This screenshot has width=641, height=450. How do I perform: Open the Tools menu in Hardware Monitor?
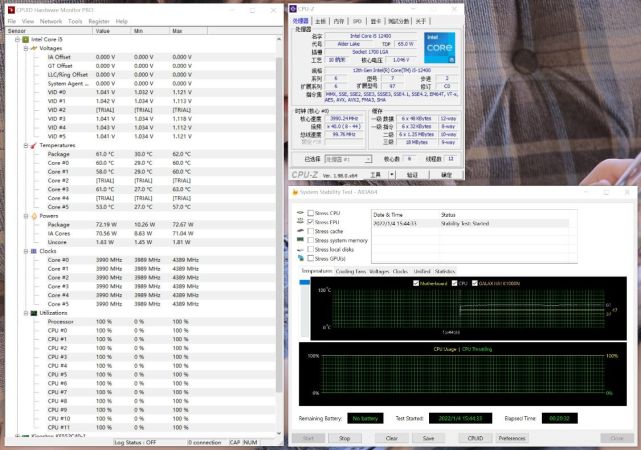75,20
